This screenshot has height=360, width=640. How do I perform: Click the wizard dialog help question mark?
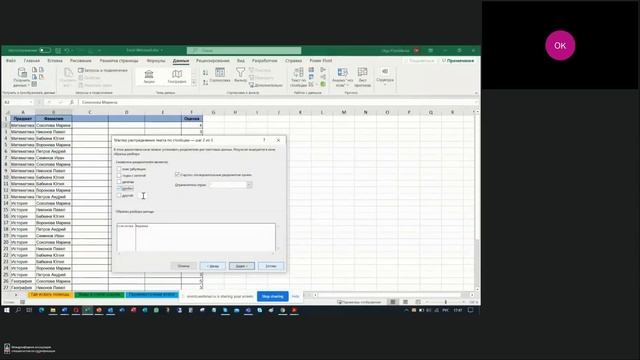coord(264,140)
